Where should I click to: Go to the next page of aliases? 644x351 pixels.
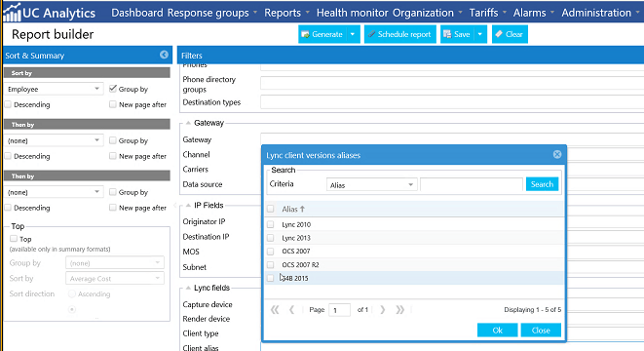pos(382,309)
